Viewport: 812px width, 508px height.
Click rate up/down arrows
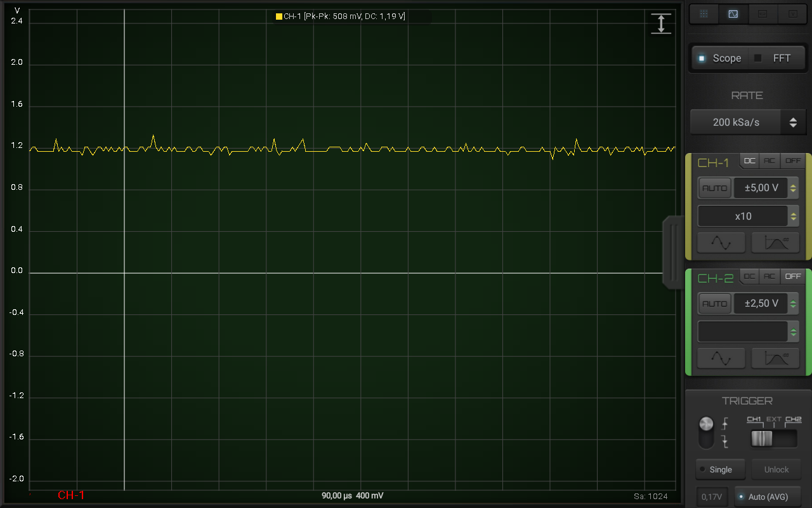pos(793,122)
